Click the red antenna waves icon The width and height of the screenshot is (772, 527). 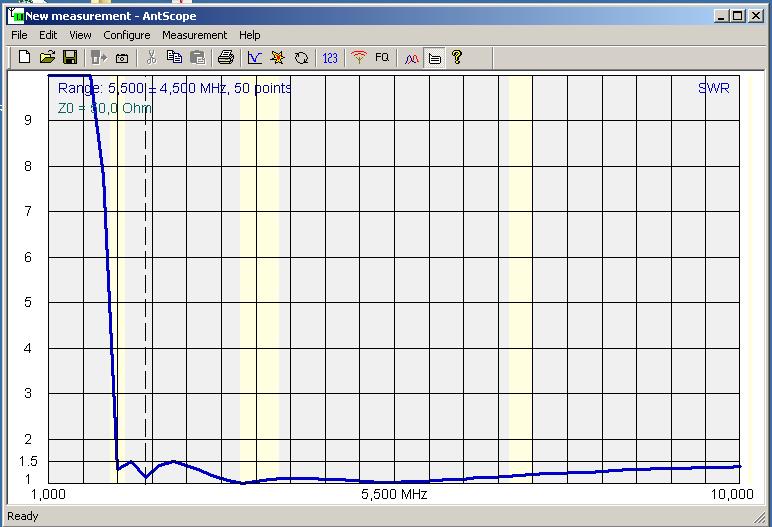coord(359,57)
